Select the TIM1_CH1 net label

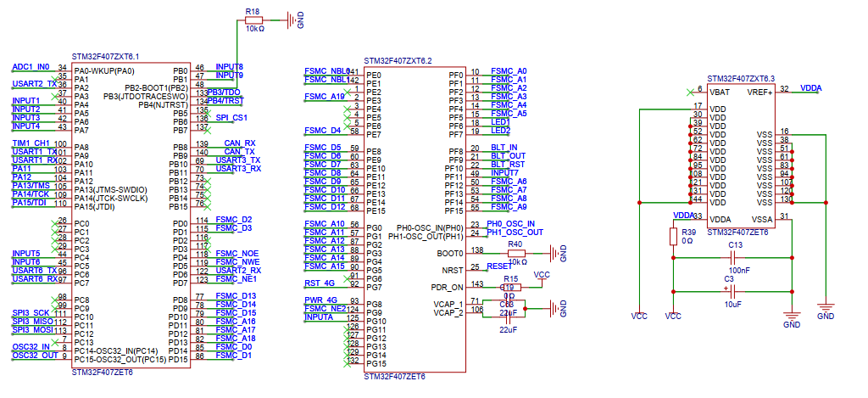[31, 143]
